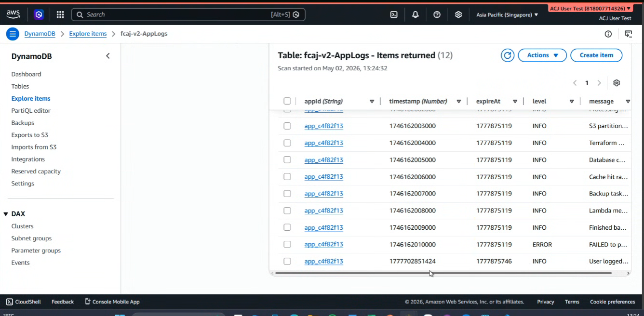Select all rows with header checkbox
644x316 pixels.
coord(287,101)
